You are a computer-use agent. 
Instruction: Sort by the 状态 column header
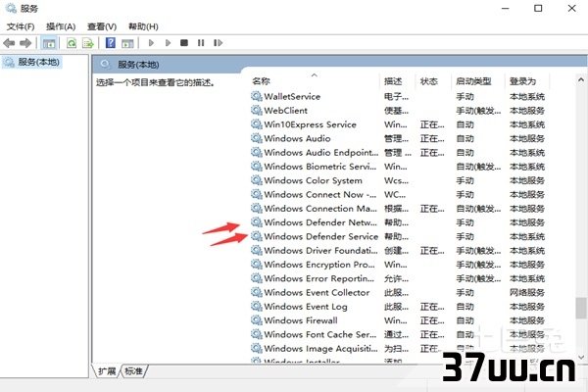[x=429, y=81]
